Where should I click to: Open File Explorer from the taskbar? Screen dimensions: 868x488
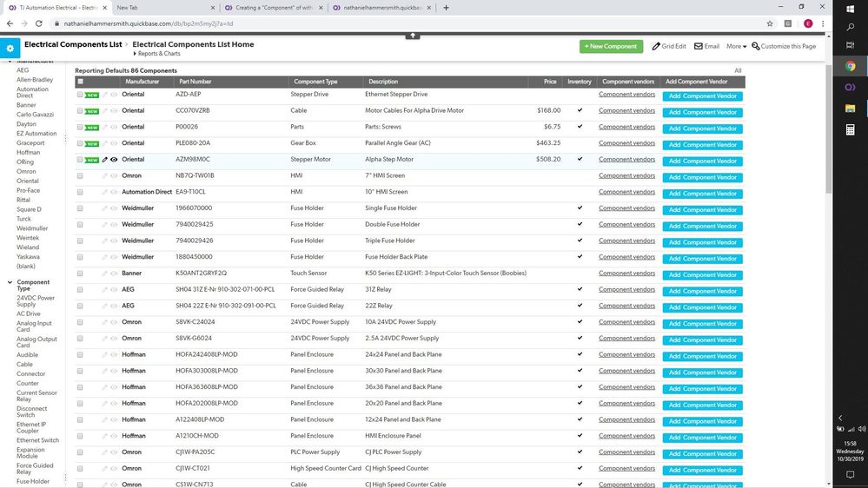tap(851, 109)
